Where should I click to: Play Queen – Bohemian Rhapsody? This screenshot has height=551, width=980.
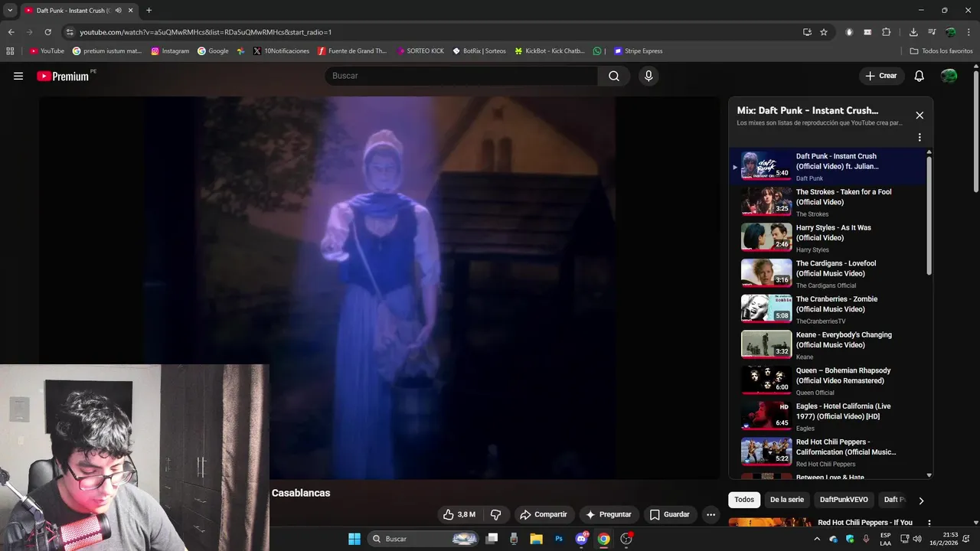[828, 380]
